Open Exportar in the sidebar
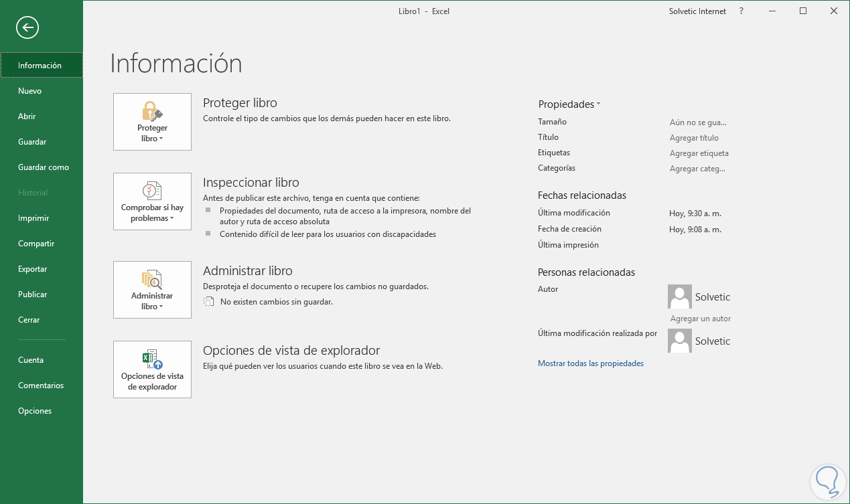 [x=42, y=269]
